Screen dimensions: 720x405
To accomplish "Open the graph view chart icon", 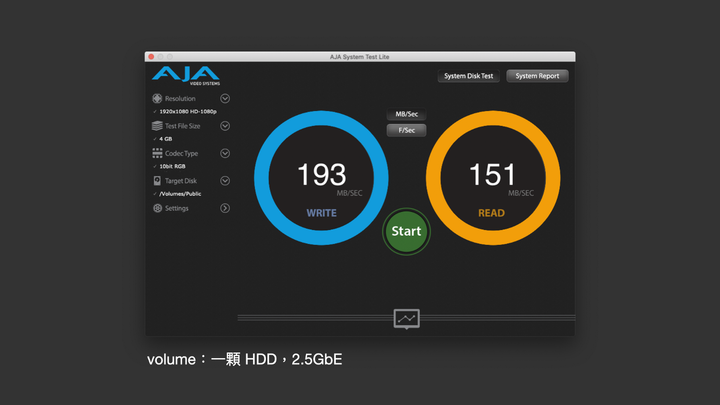I will point(406,318).
